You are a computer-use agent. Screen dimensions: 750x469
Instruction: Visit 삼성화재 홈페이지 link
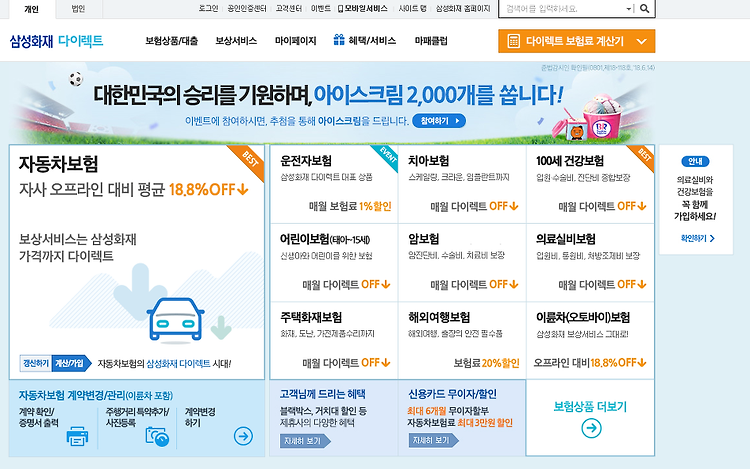click(x=463, y=9)
